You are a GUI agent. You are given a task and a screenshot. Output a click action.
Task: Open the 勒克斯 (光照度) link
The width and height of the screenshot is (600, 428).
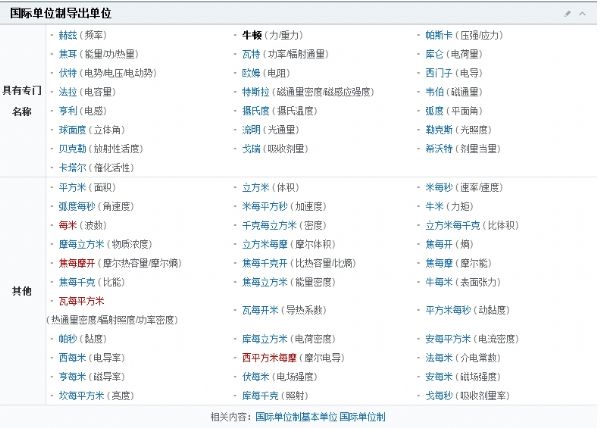tap(439, 130)
